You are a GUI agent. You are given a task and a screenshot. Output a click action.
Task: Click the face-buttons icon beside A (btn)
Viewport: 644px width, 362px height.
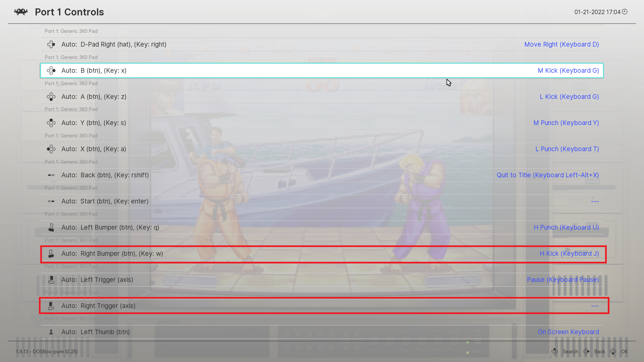51,97
